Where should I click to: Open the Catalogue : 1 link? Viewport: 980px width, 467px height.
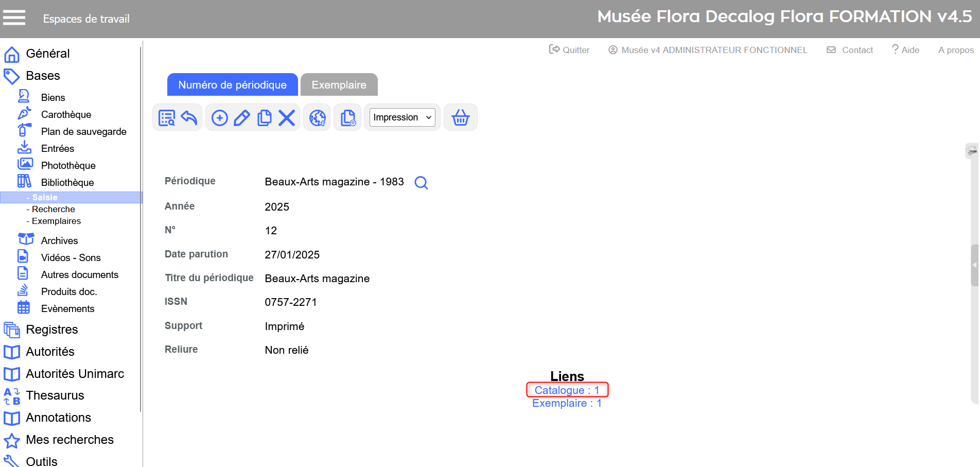coord(567,390)
